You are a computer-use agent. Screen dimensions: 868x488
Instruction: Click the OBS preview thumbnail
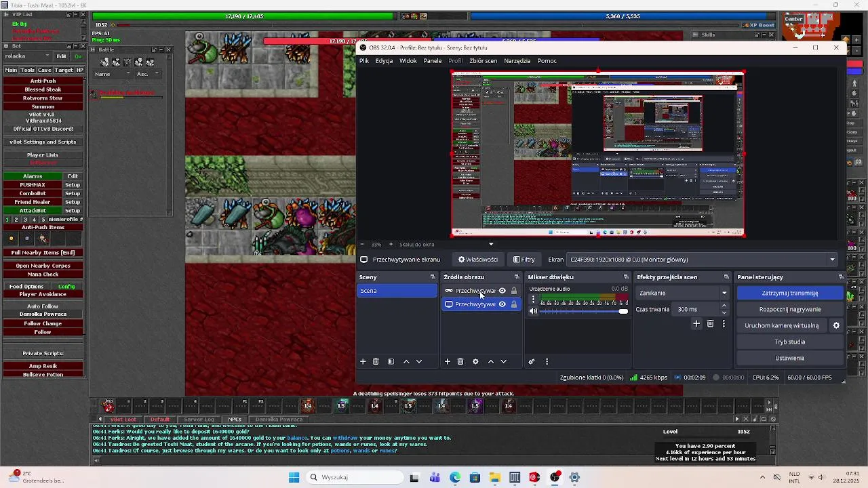(598, 154)
